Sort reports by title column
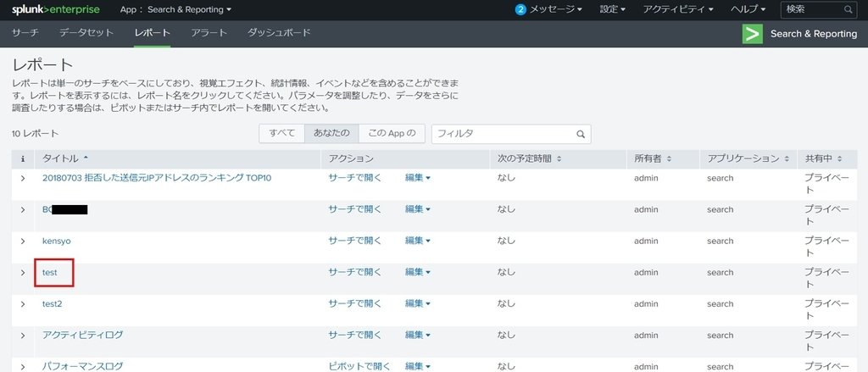Image resolution: width=868 pixels, height=372 pixels. [x=64, y=158]
